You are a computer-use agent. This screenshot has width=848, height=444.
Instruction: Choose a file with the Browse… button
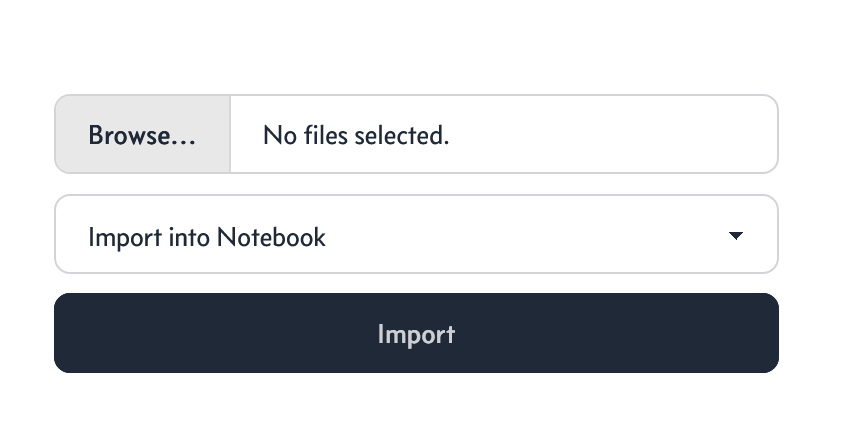[x=143, y=134]
